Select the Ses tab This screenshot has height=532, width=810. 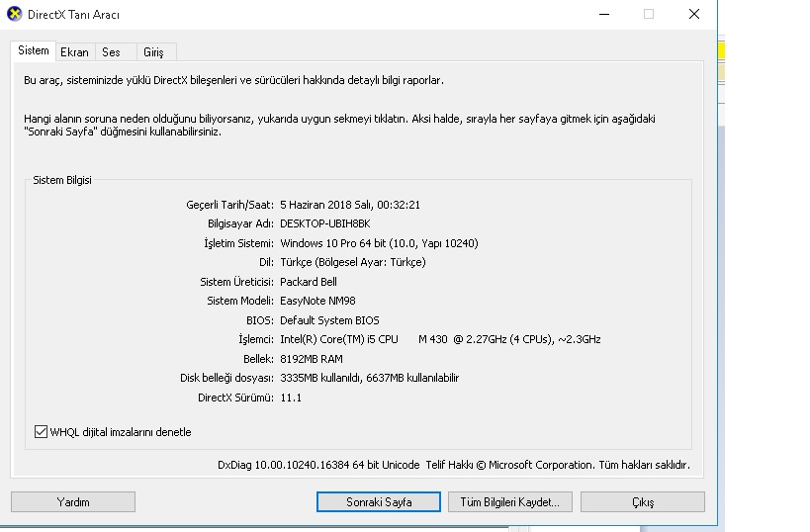tap(111, 52)
